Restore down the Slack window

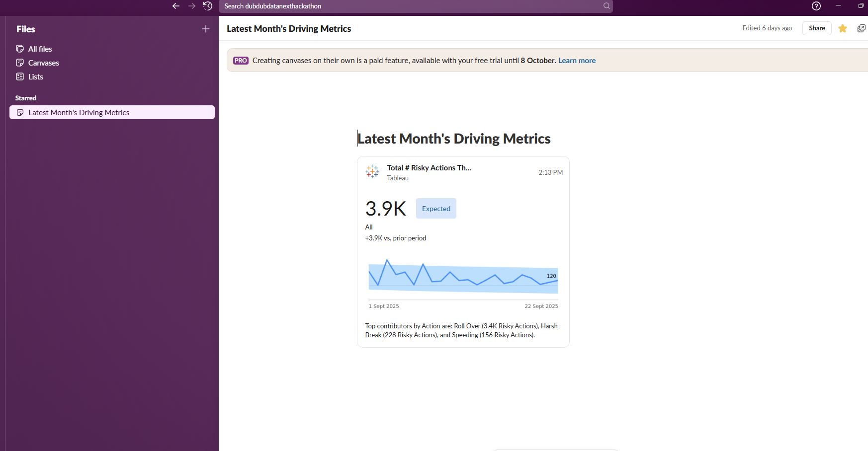pyautogui.click(x=861, y=5)
